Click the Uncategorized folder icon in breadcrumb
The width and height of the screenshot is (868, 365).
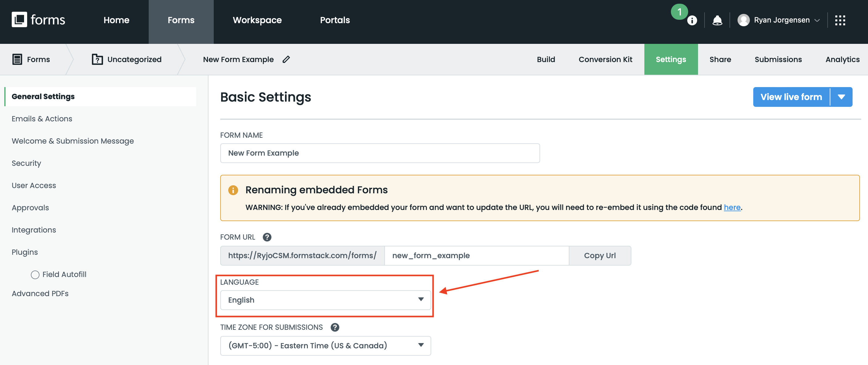[97, 59]
